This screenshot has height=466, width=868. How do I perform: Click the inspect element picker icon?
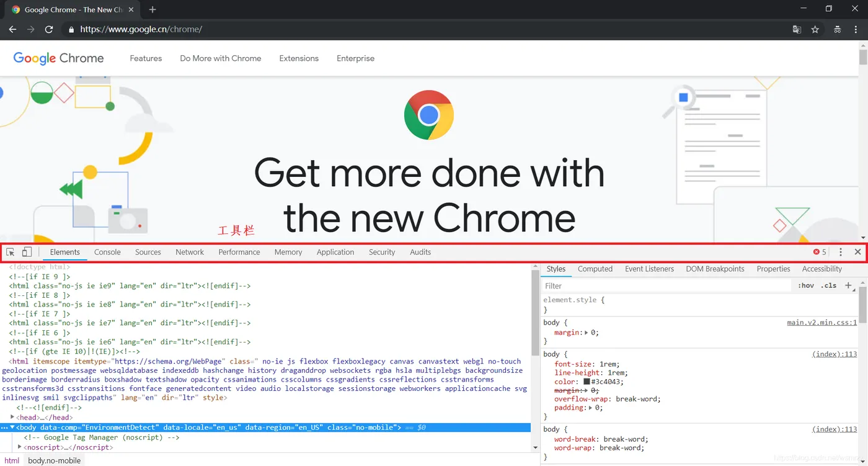coord(11,252)
